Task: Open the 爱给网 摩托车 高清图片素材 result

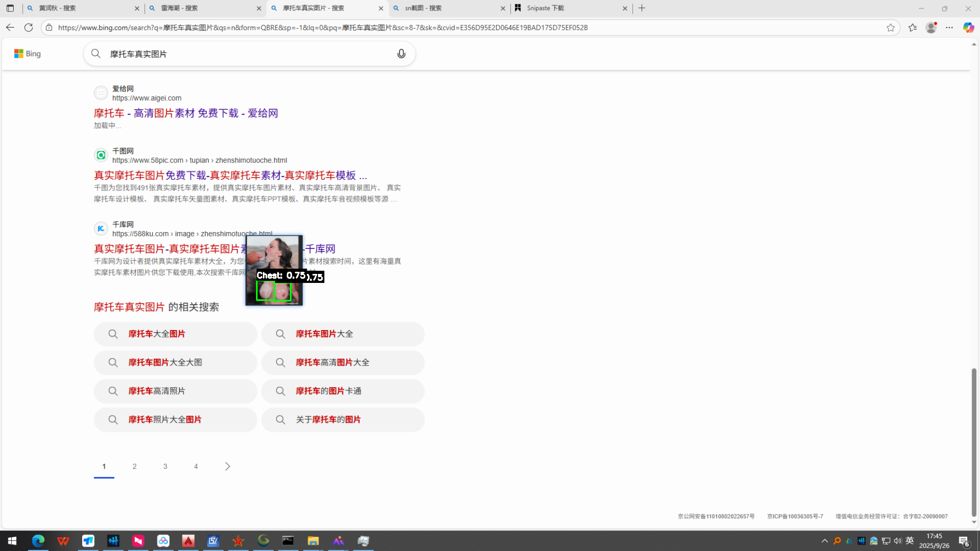Action: tap(186, 113)
